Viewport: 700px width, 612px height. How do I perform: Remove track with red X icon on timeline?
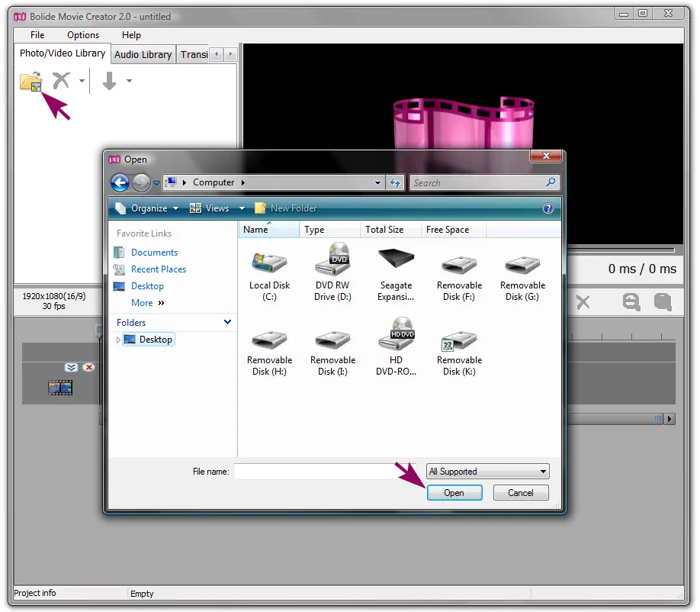point(89,368)
